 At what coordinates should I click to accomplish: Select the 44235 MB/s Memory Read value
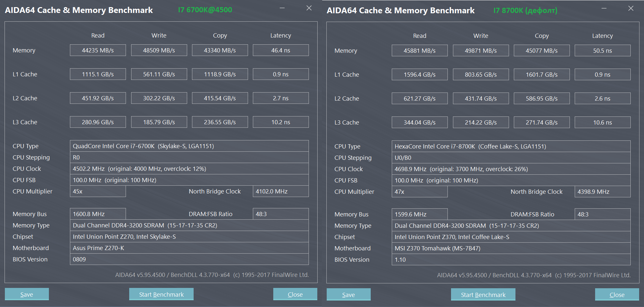tap(98, 50)
